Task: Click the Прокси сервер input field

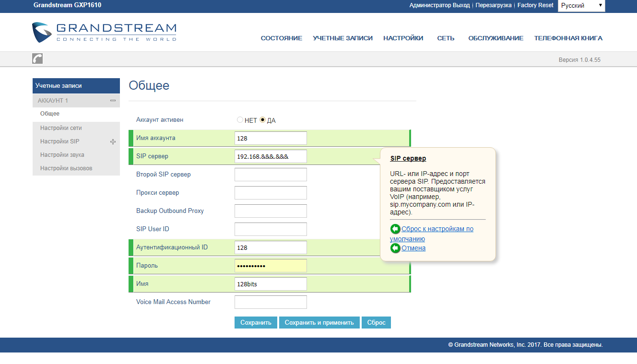Action: click(x=271, y=193)
